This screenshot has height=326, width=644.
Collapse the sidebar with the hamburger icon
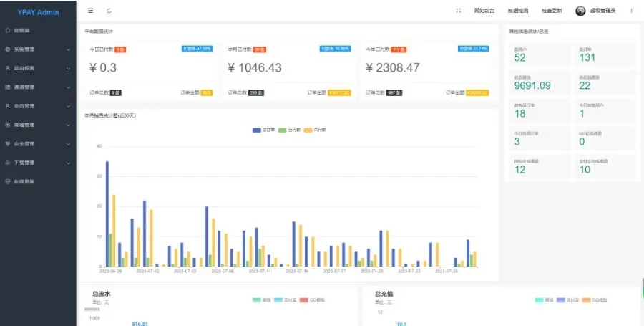coord(90,11)
